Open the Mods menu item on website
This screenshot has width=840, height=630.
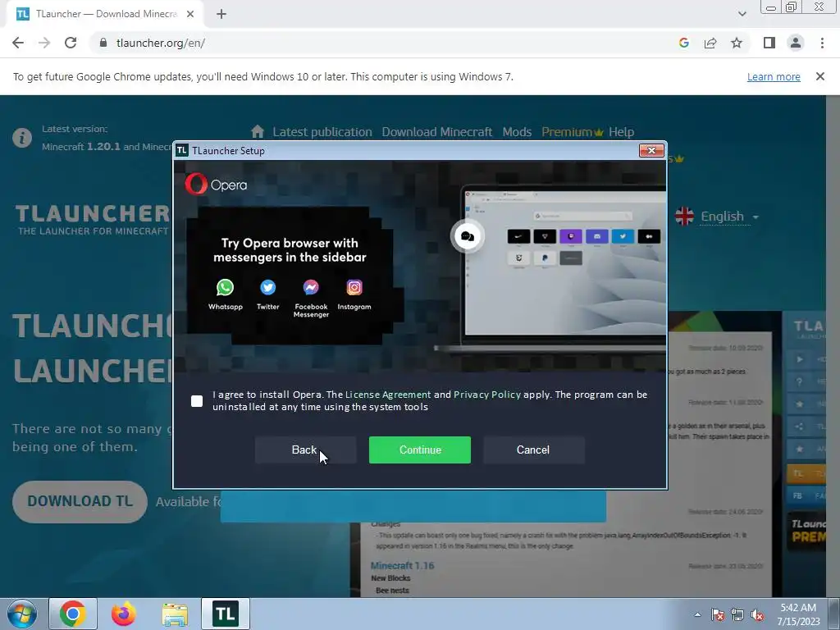(x=517, y=132)
